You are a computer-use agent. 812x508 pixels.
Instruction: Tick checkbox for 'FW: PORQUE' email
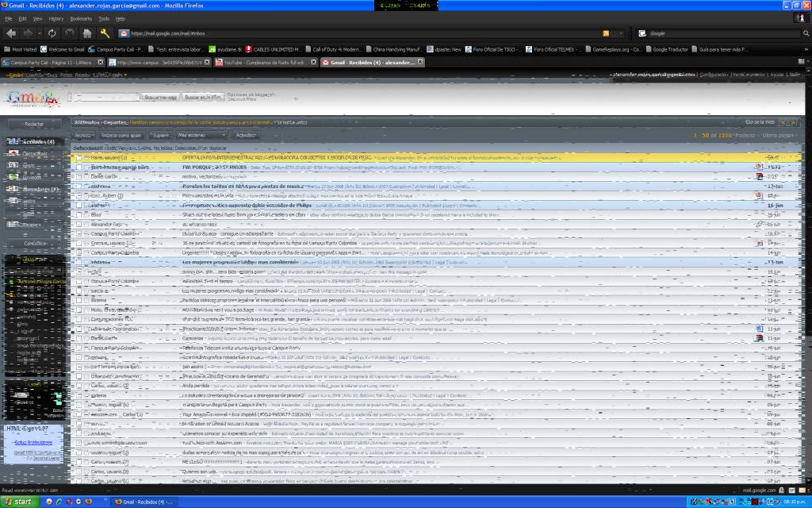[79, 167]
